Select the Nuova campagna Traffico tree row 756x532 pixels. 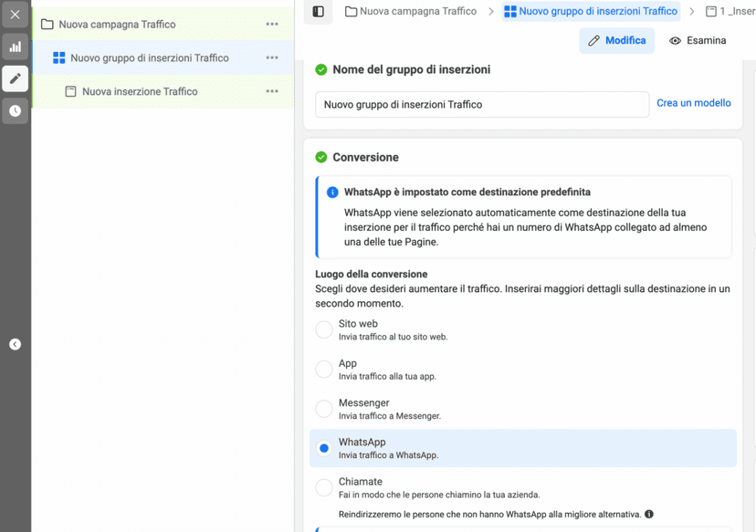163,24
